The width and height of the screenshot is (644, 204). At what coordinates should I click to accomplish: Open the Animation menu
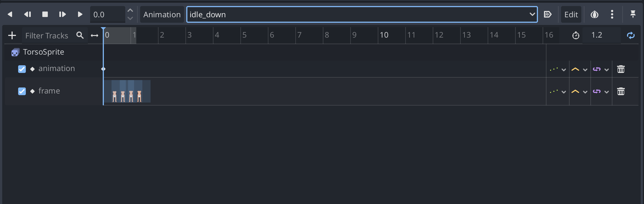162,14
